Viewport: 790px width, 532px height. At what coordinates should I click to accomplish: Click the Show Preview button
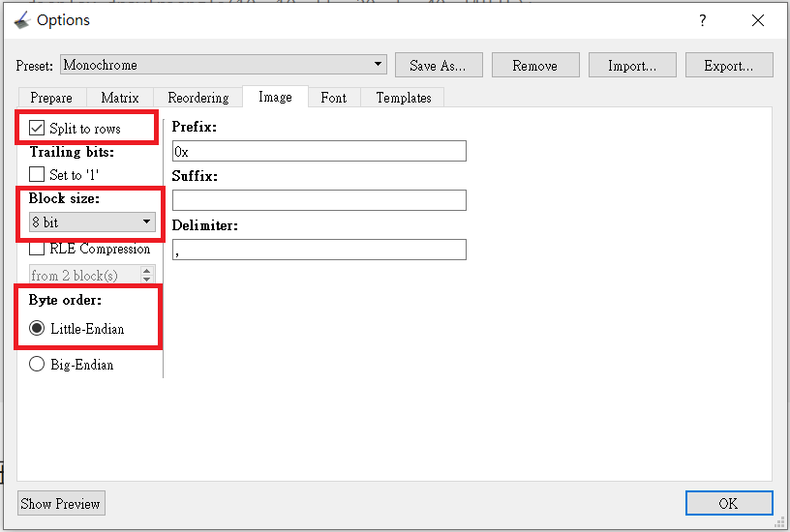coord(61,504)
